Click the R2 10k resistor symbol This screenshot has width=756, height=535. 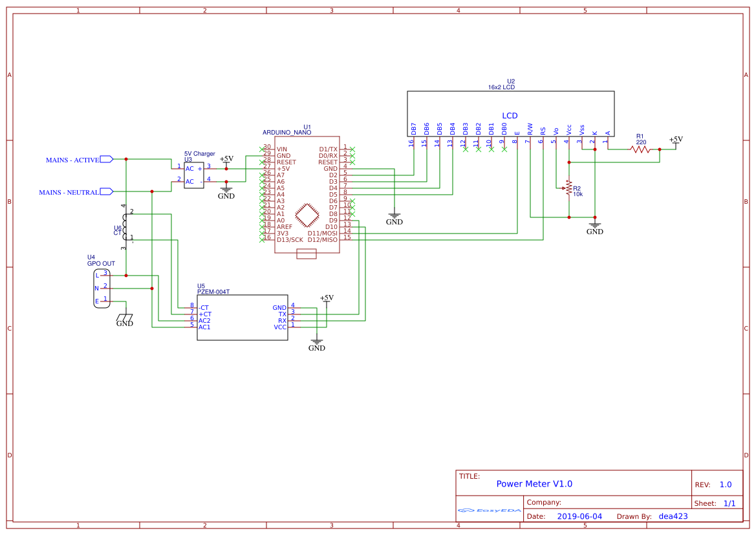pyautogui.click(x=567, y=188)
